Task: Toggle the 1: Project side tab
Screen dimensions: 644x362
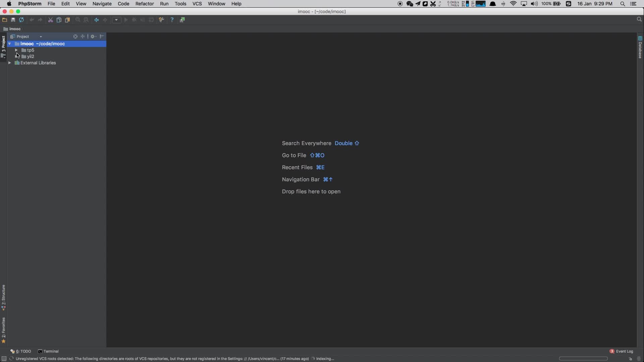Action: click(3, 47)
